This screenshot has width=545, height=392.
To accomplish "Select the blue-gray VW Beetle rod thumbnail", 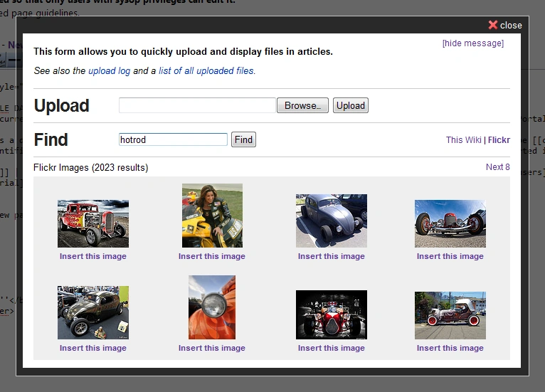I will 332,221.
